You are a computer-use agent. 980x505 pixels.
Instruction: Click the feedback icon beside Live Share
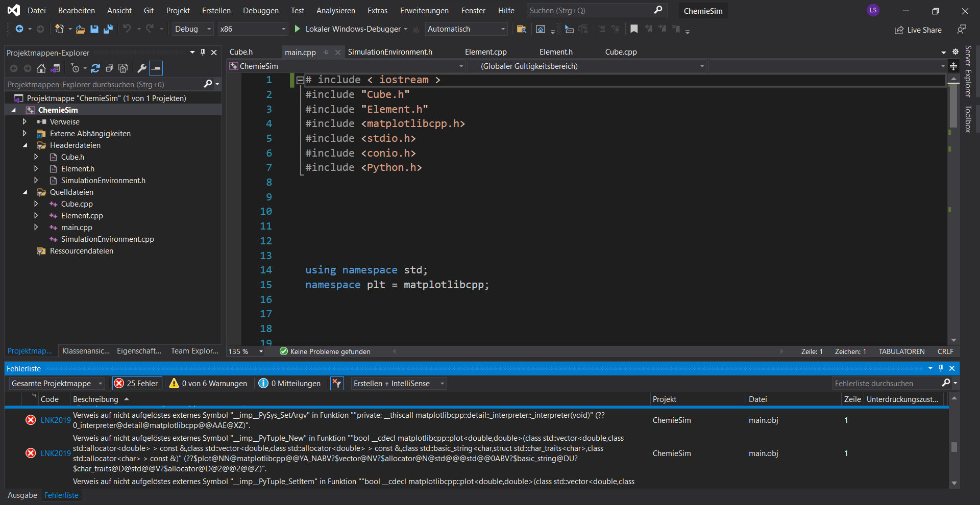tap(961, 30)
